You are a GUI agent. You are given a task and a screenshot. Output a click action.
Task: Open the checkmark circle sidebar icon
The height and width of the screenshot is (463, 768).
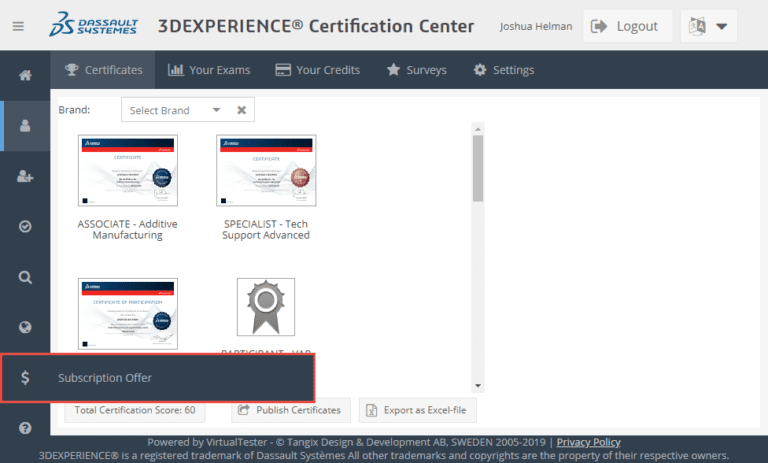coord(25,226)
